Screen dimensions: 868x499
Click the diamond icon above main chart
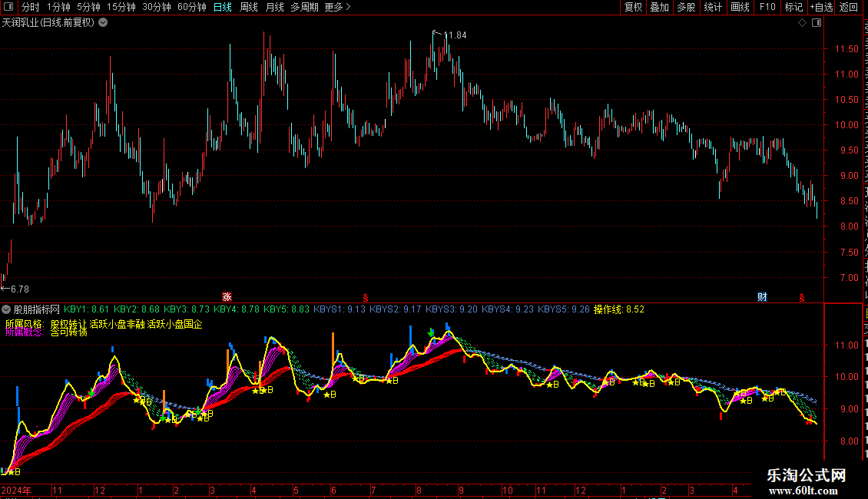pos(802,23)
